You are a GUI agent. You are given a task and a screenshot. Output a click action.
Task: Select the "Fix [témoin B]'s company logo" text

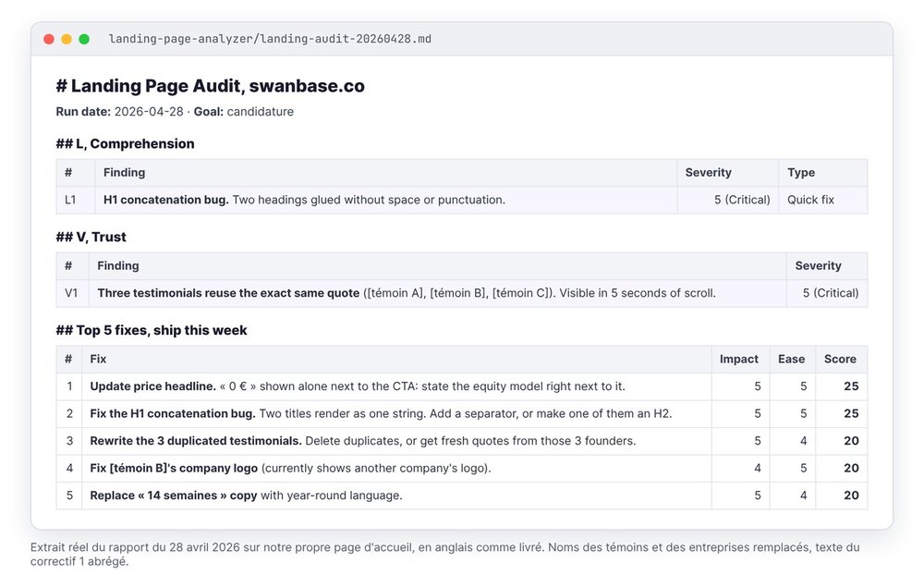click(x=174, y=469)
